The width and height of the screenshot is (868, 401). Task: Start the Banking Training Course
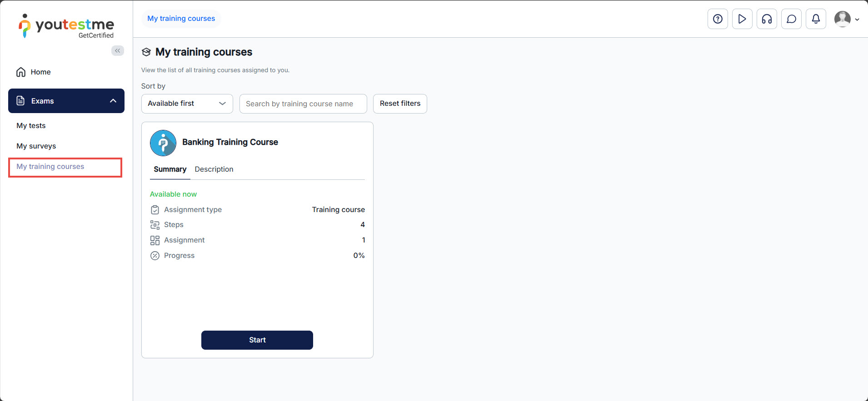point(257,340)
